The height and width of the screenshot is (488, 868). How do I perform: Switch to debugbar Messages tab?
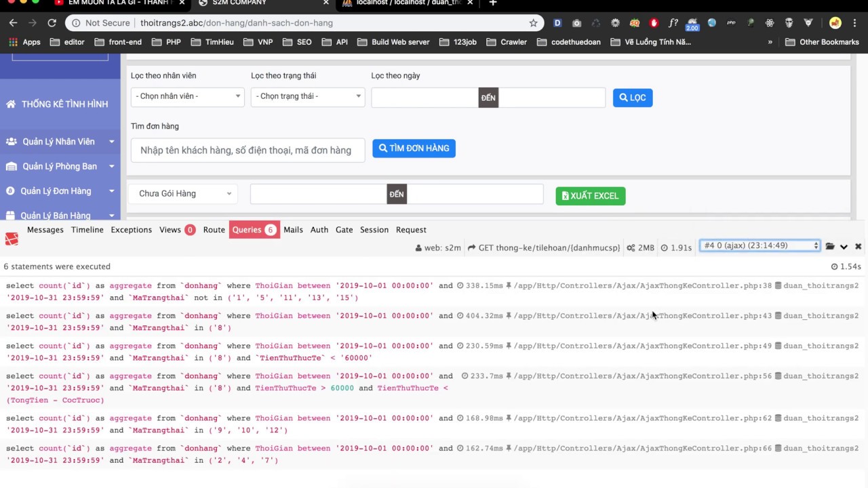45,230
